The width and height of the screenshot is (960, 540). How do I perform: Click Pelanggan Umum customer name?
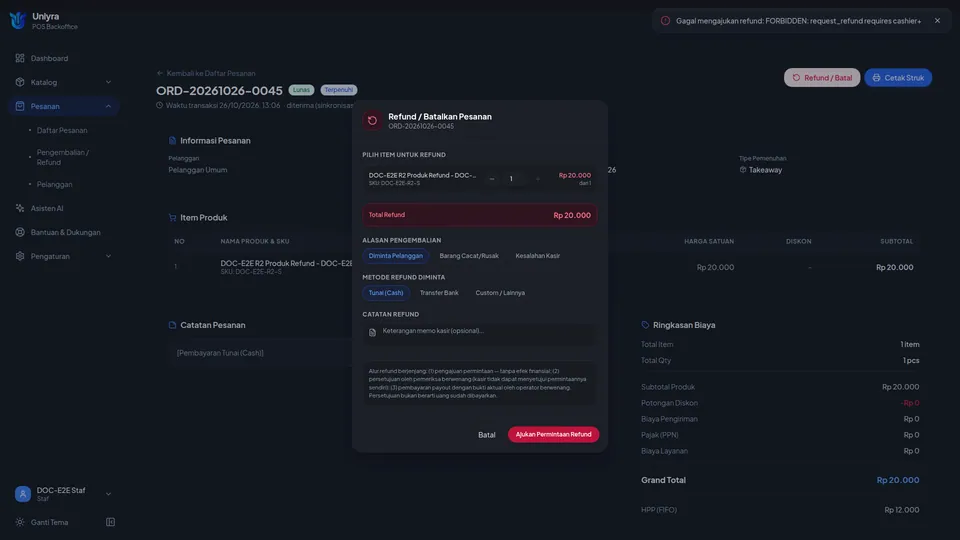(x=198, y=170)
